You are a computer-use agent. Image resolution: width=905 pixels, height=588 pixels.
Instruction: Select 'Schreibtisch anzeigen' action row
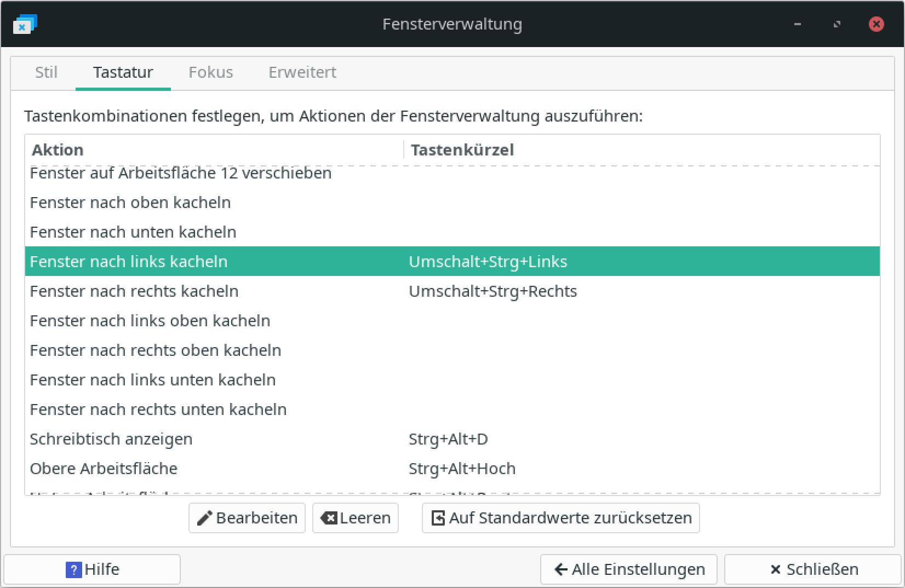pyautogui.click(x=111, y=439)
